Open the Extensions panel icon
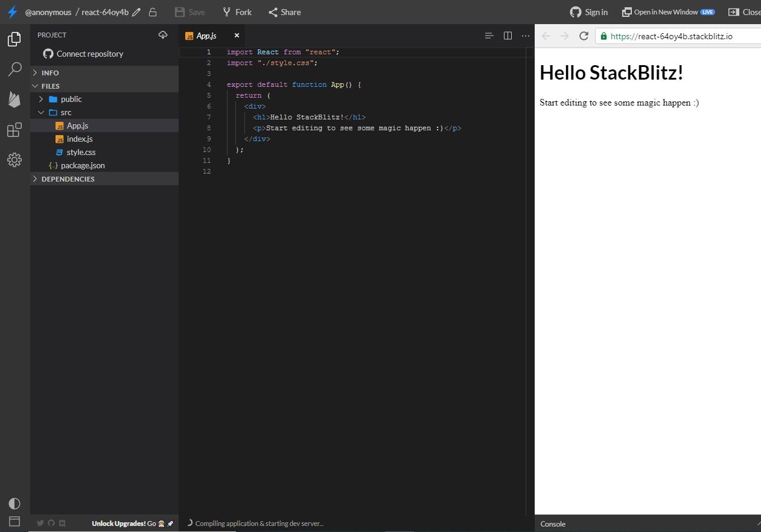761x532 pixels. 14,130
